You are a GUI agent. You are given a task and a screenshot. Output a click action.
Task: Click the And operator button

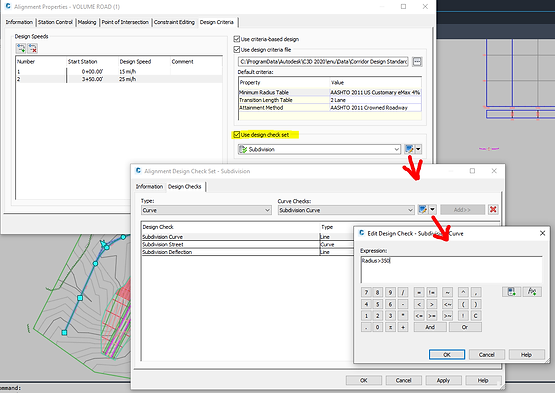click(430, 327)
